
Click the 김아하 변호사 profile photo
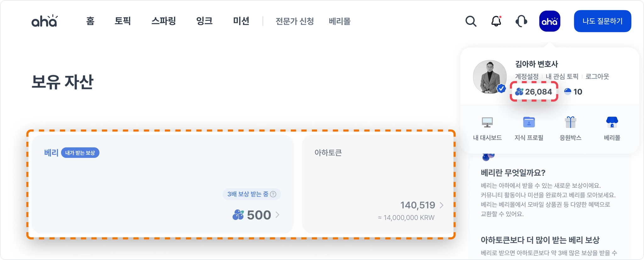click(x=490, y=77)
